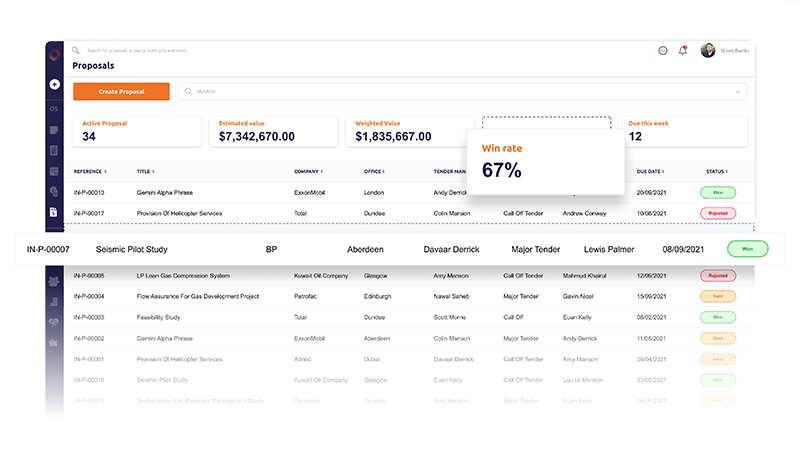Screen dimensions: 800x450
Task: Click Davaar Derrick in highlighted row
Action: tap(452, 249)
